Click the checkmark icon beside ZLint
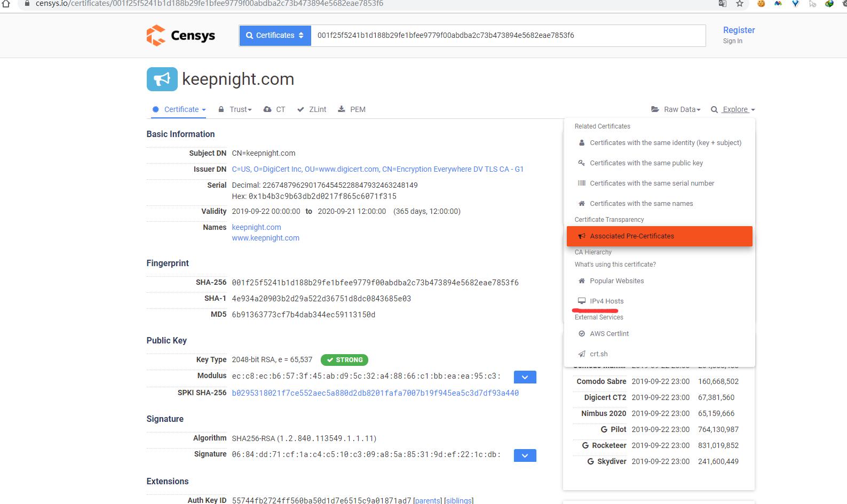847x504 pixels. click(300, 109)
